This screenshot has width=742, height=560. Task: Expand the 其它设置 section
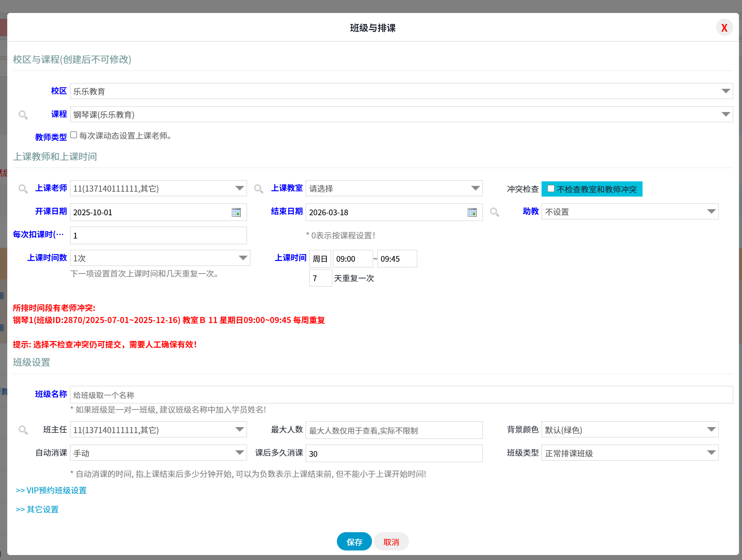(37, 509)
